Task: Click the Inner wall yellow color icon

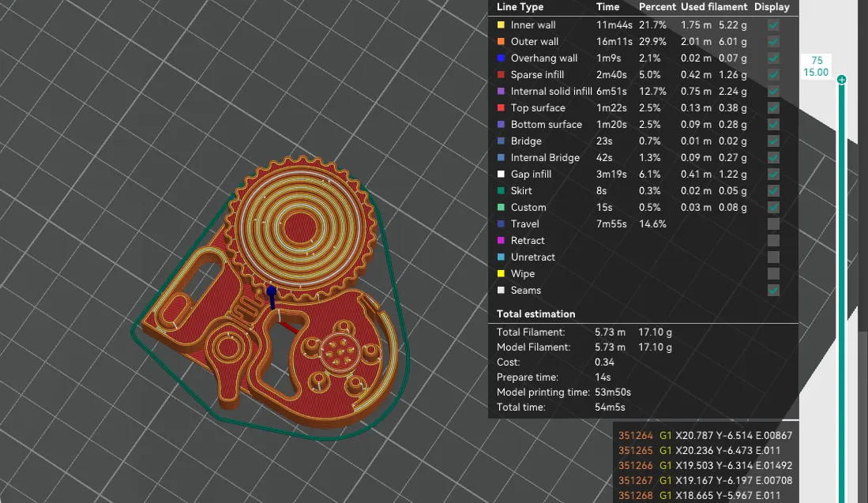Action: [501, 25]
